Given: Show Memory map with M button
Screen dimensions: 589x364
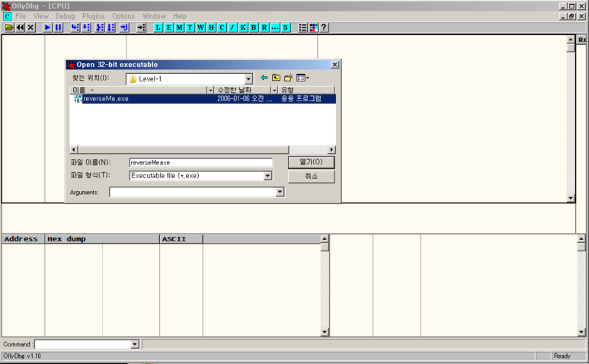Looking at the screenshot, I should (180, 27).
